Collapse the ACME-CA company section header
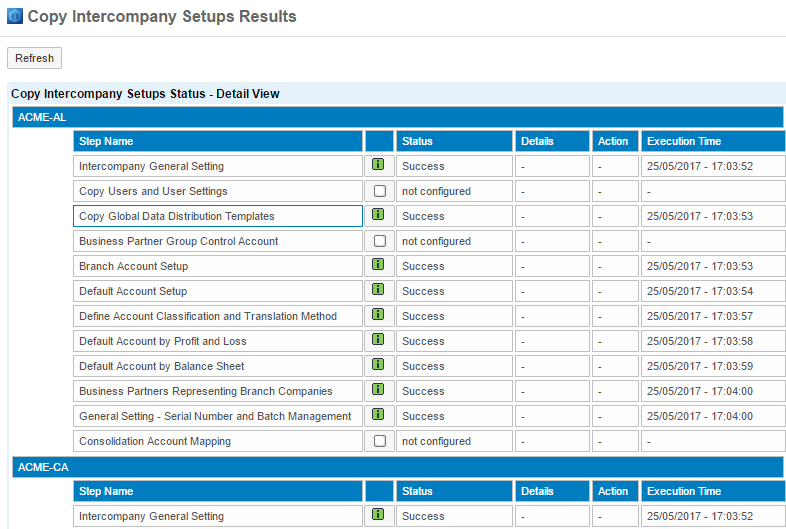Screen dimensions: 786x529 [40, 467]
